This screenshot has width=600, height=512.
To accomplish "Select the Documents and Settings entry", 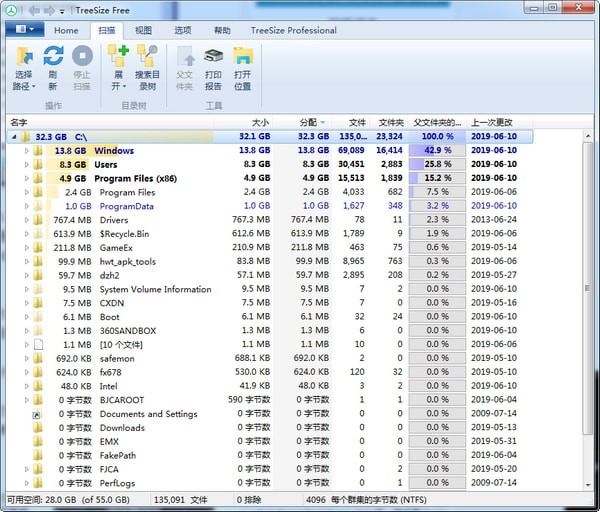I will (148, 414).
